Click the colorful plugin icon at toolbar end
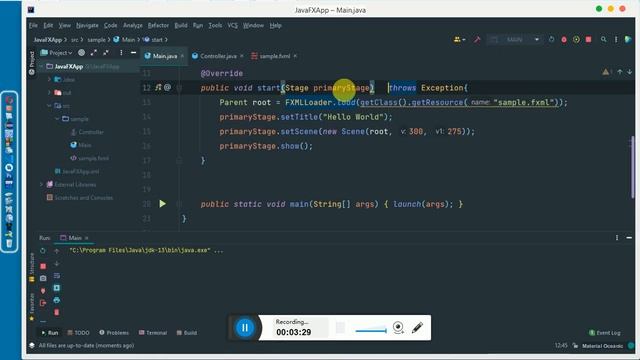 (x=628, y=40)
